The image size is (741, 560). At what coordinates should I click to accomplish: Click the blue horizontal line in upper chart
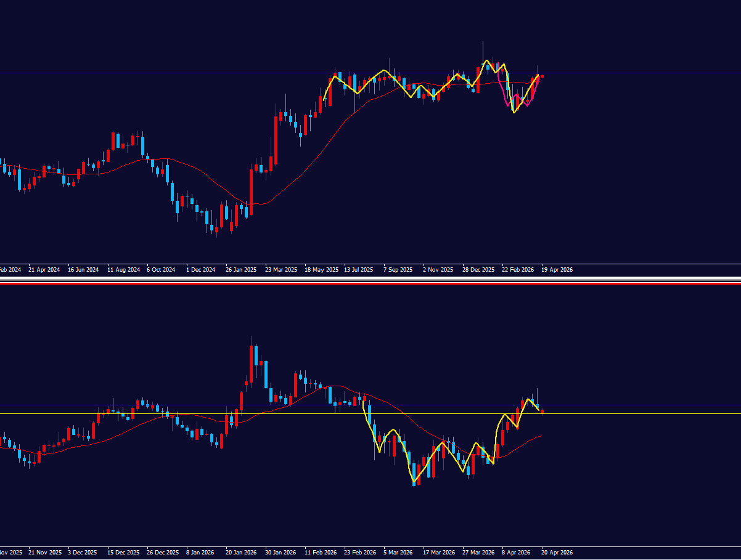pyautogui.click(x=185, y=73)
